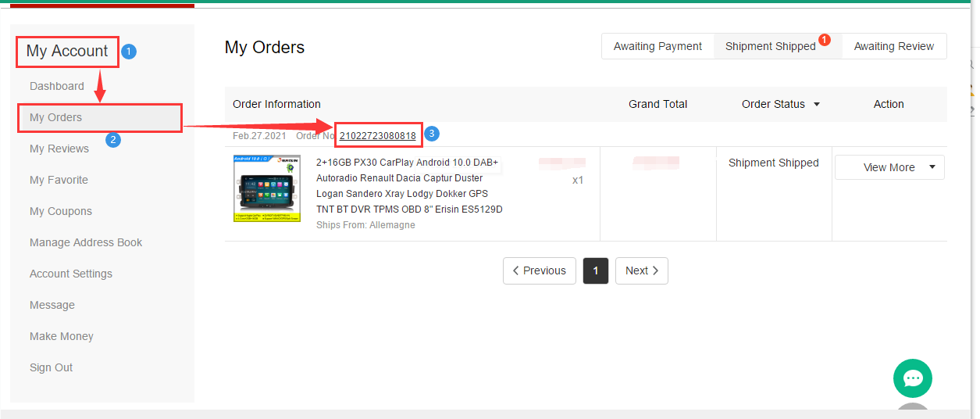Open Manage Address Book

pyautogui.click(x=86, y=242)
